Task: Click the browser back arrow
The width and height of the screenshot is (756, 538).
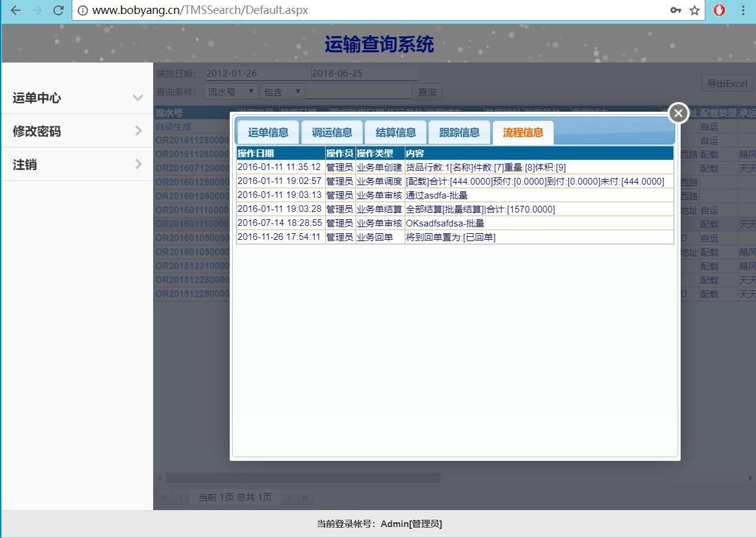Action: [x=16, y=10]
